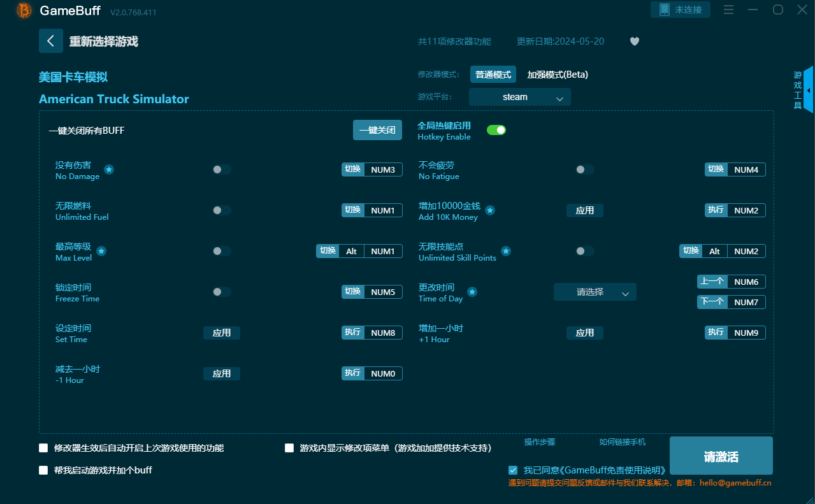Viewport: 815px width, 504px height.
Task: Apply the Set Time function
Action: [x=222, y=333]
